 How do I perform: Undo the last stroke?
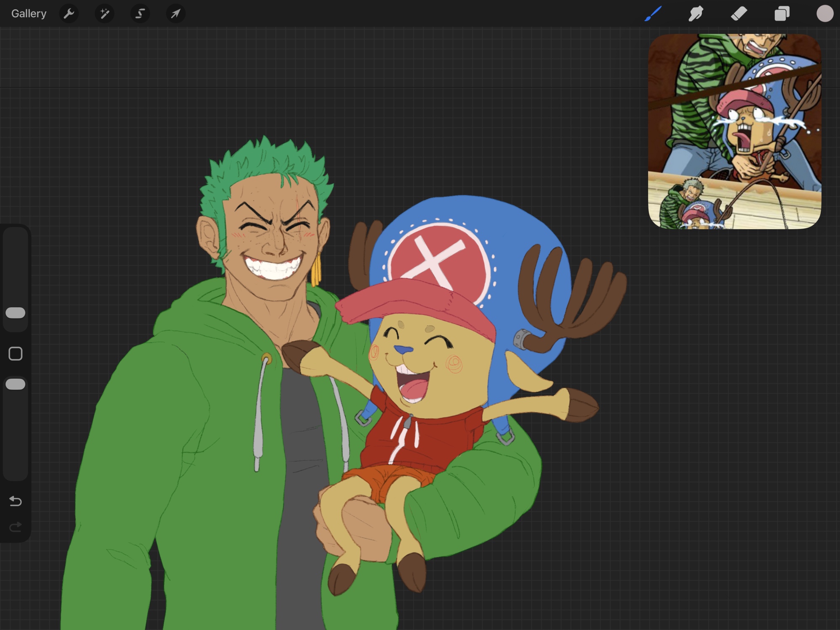(x=16, y=501)
